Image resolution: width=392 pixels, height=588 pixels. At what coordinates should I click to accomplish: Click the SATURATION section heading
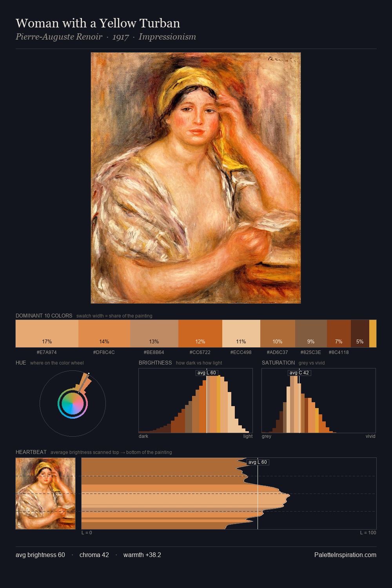pyautogui.click(x=278, y=363)
